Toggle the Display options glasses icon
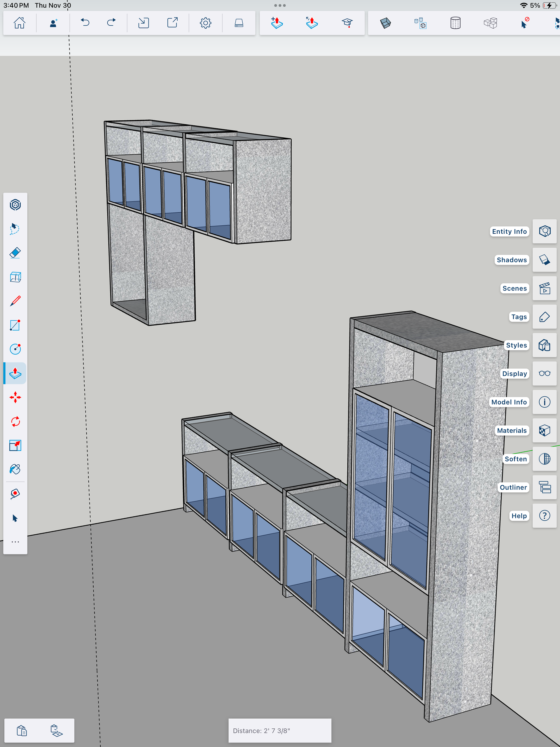 click(x=544, y=373)
